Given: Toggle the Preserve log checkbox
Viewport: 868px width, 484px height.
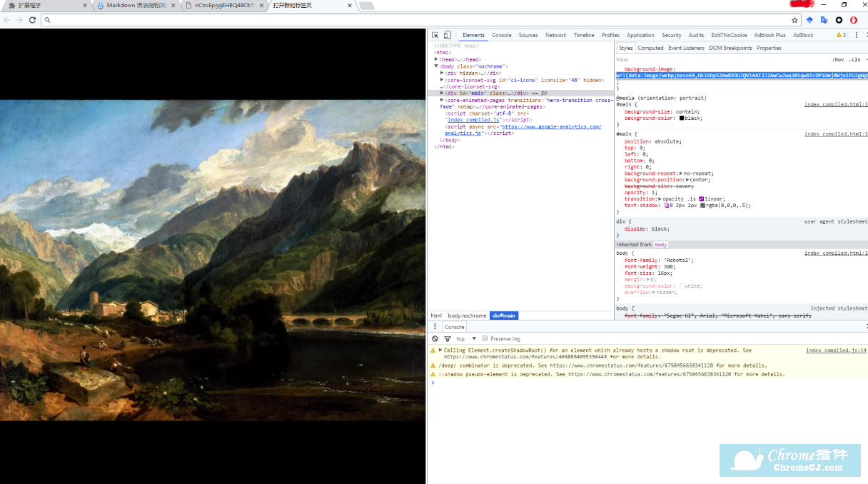Looking at the screenshot, I should coord(485,338).
